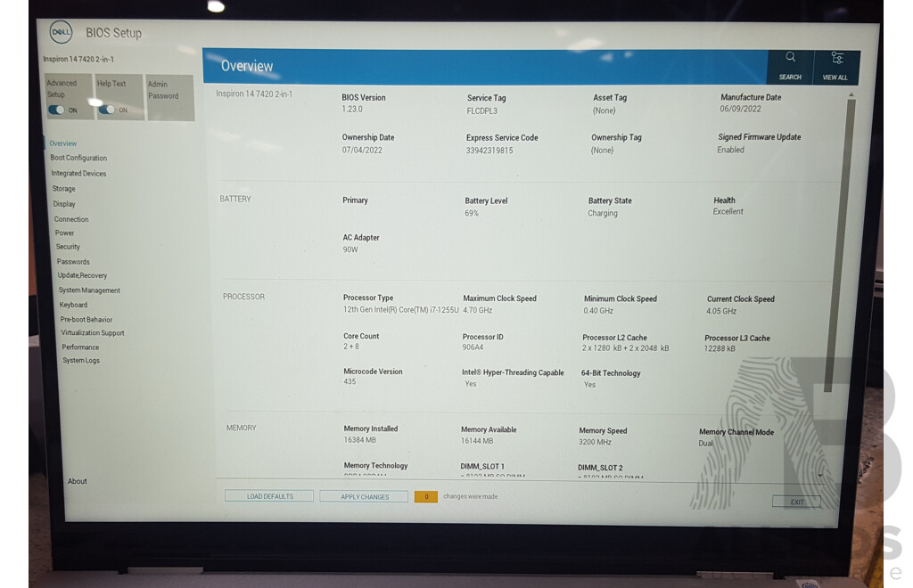Click the DIMM_SLOT 2 label
Image resolution: width=913 pixels, height=588 pixels.
click(600, 468)
